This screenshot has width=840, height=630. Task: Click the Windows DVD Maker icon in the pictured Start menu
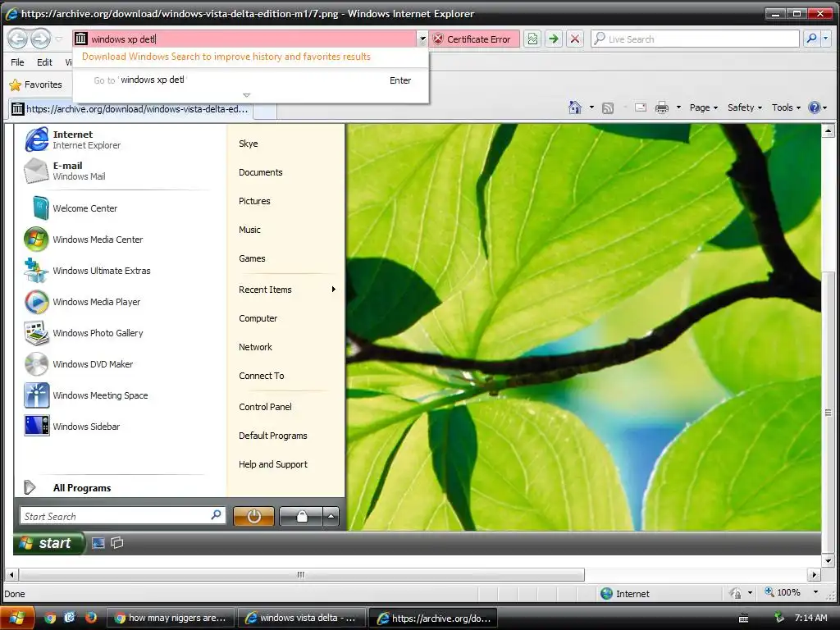click(36, 363)
